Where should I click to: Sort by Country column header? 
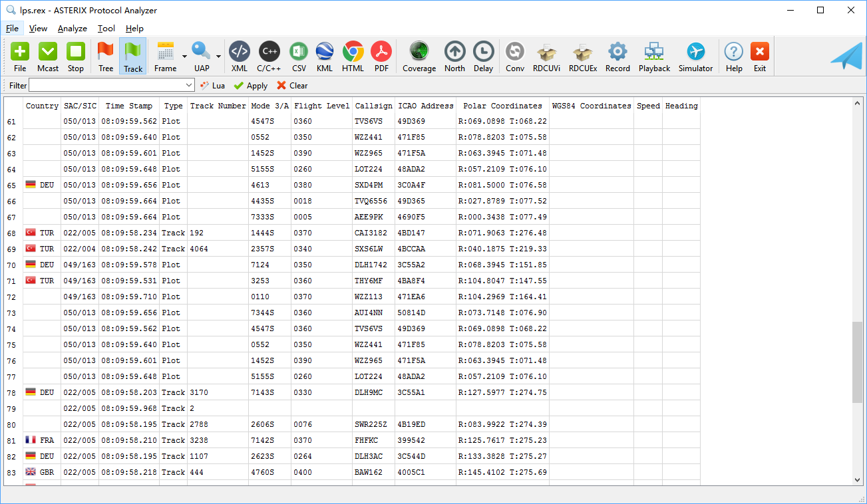[42, 106]
